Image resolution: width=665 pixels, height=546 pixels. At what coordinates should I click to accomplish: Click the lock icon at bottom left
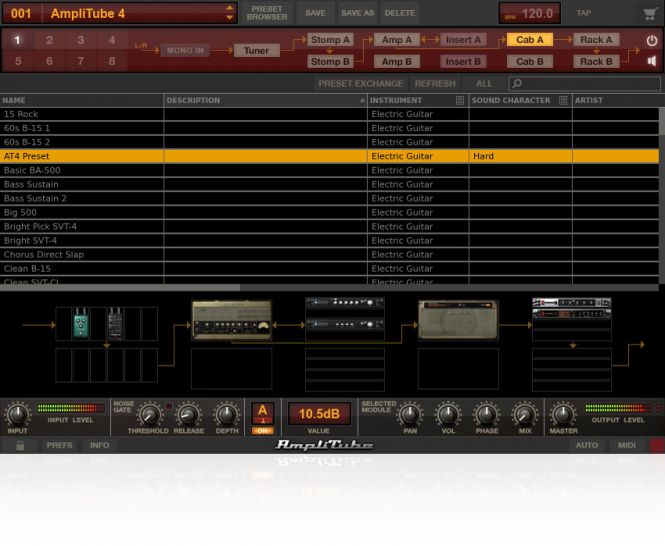pyautogui.click(x=20, y=445)
